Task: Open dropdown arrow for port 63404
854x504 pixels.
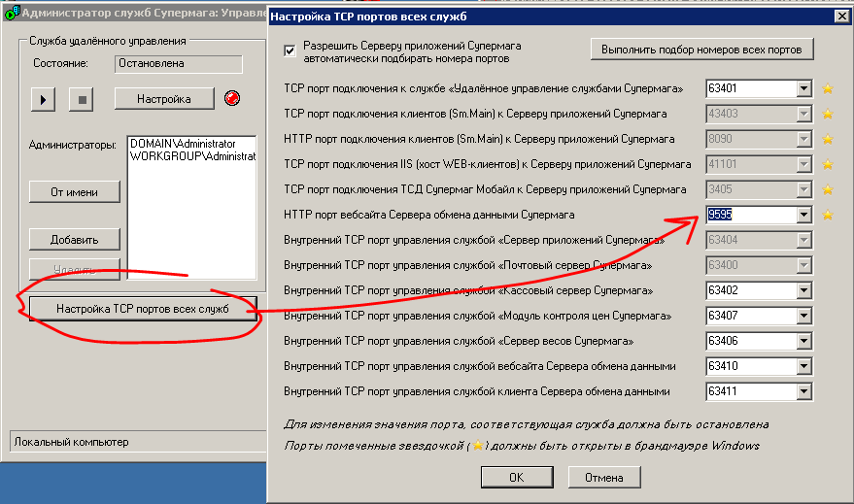Action: coord(803,240)
